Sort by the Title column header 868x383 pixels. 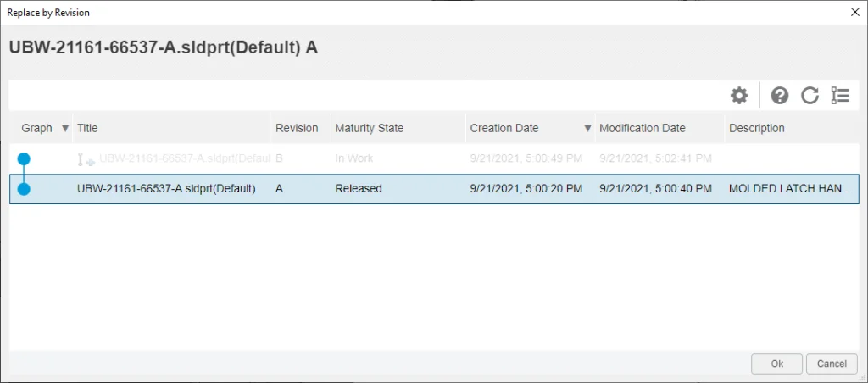(x=87, y=129)
